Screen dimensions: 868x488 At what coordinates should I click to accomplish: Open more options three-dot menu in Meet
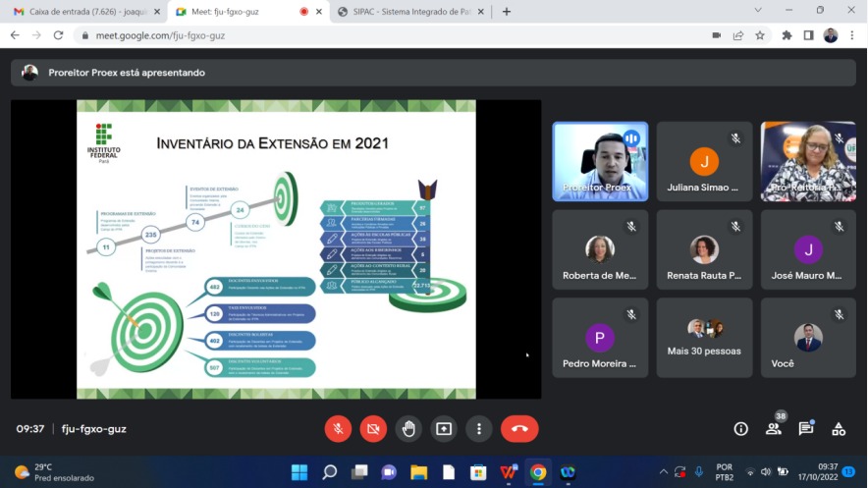pos(479,429)
